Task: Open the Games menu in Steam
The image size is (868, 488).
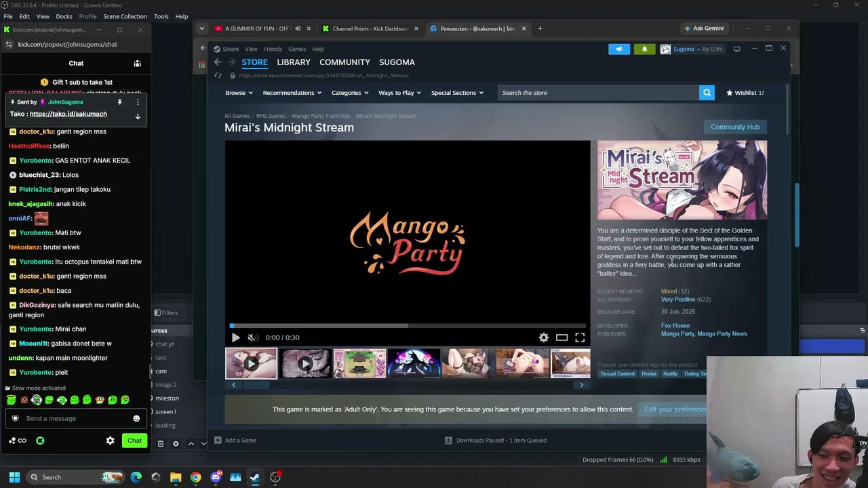Action: [x=297, y=49]
